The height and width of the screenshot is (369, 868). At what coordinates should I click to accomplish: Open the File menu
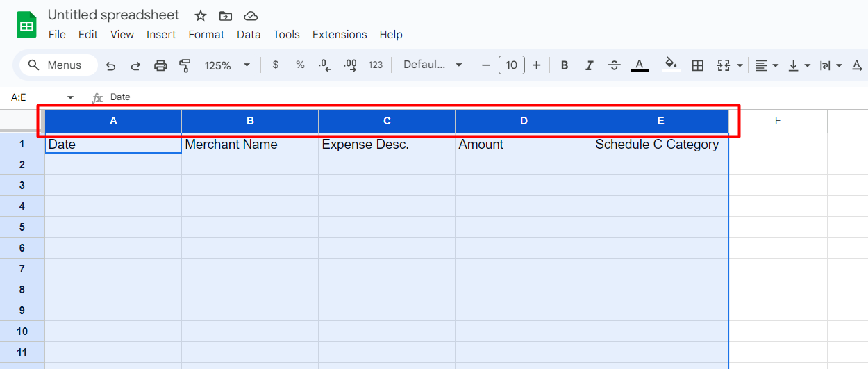point(57,34)
